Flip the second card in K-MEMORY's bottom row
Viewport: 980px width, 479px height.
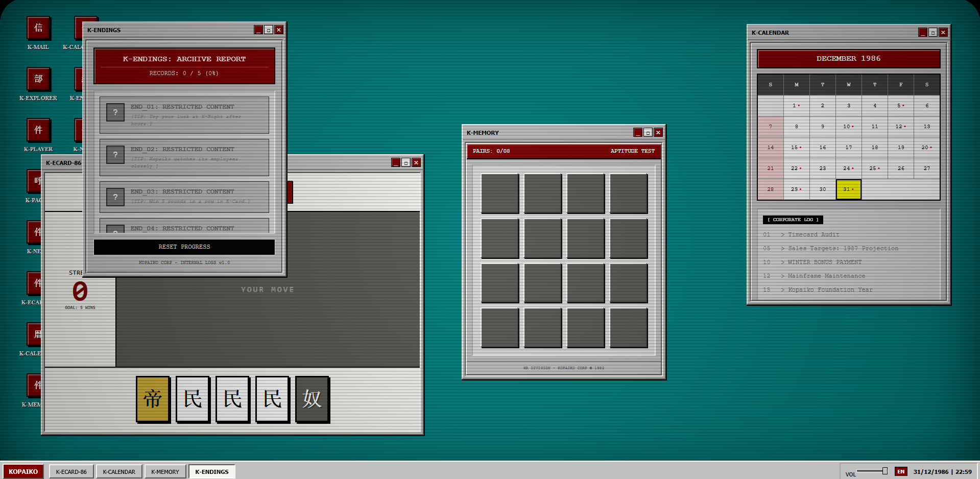pyautogui.click(x=543, y=328)
